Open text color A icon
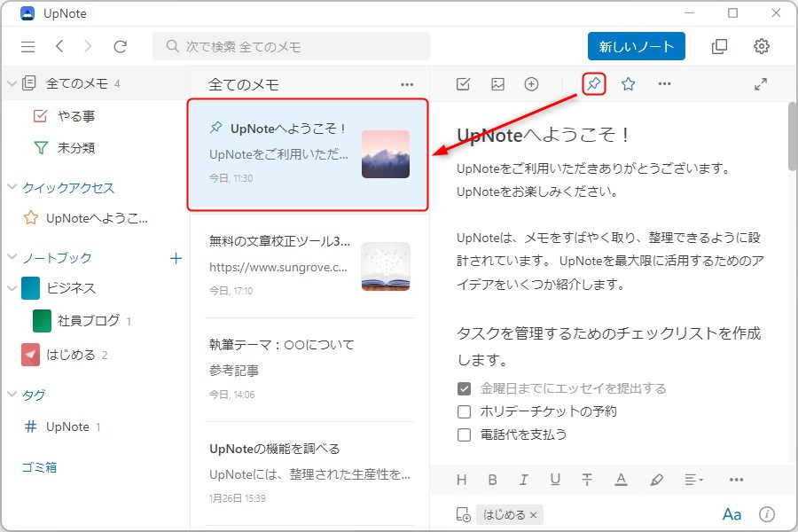798x532 pixels. tap(621, 480)
